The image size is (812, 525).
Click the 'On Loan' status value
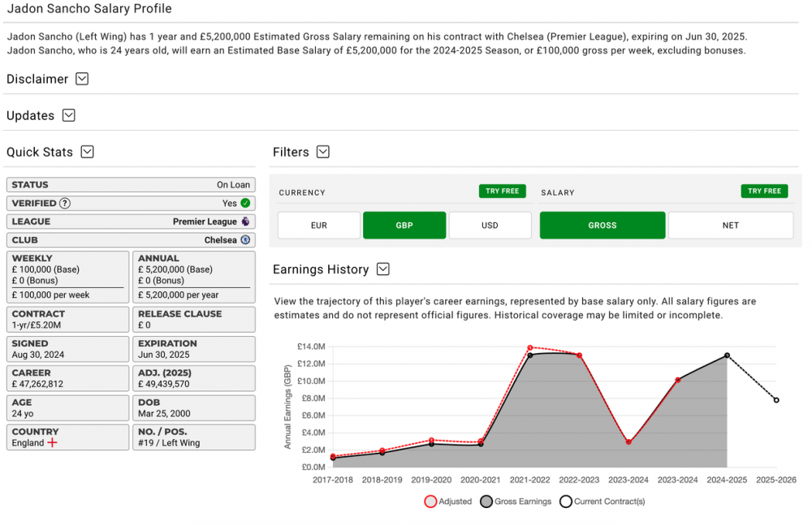(x=234, y=185)
